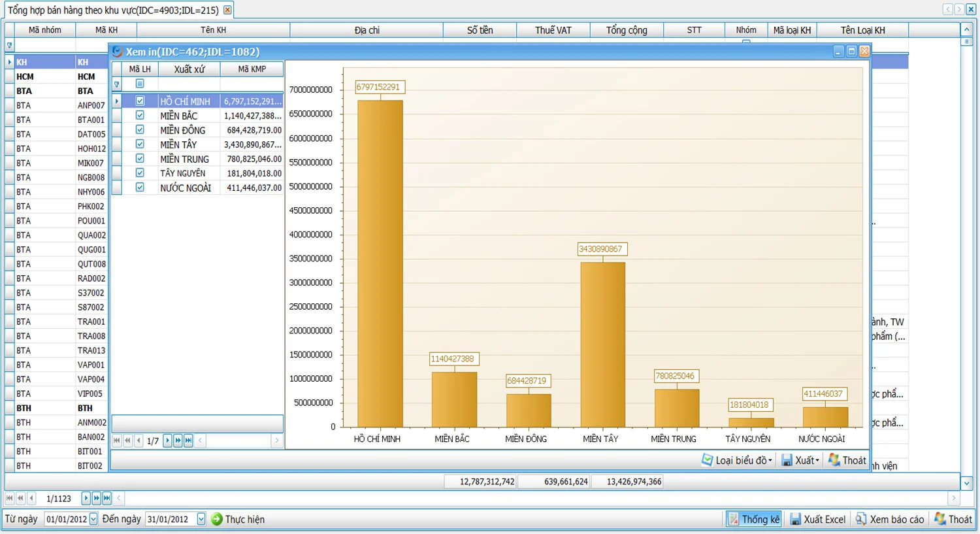
Task: Open Xem báo cáo report viewer
Action: click(x=890, y=519)
